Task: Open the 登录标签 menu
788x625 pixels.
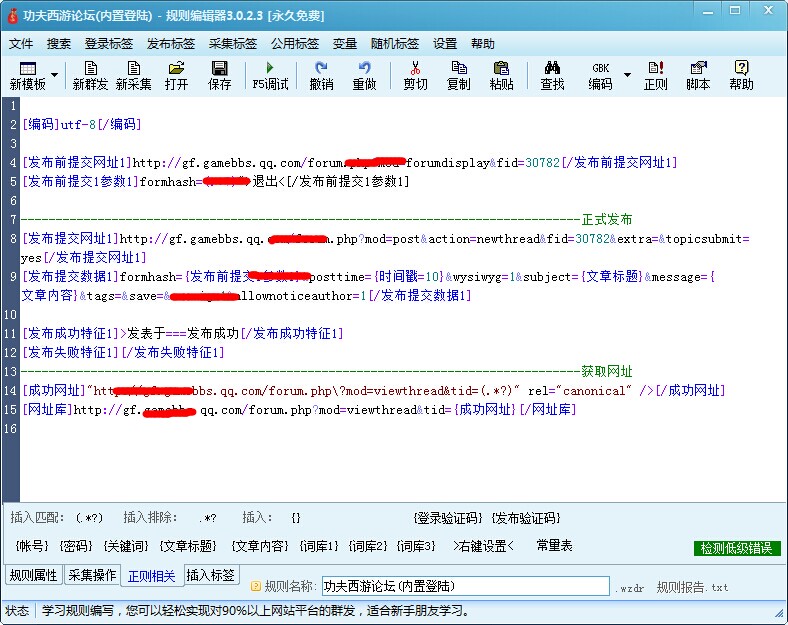Action: point(109,44)
